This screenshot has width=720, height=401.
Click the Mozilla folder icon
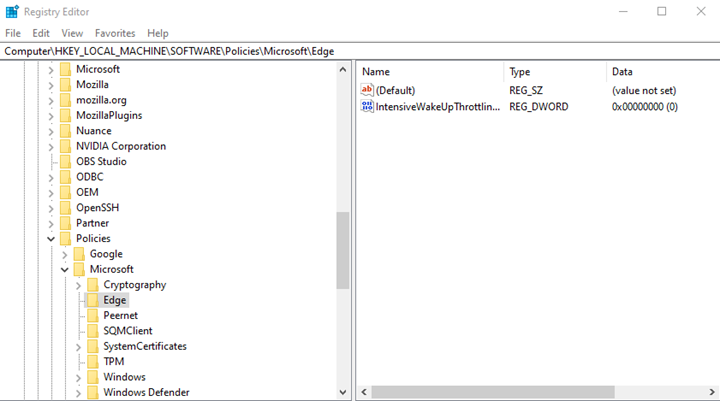[x=66, y=85]
